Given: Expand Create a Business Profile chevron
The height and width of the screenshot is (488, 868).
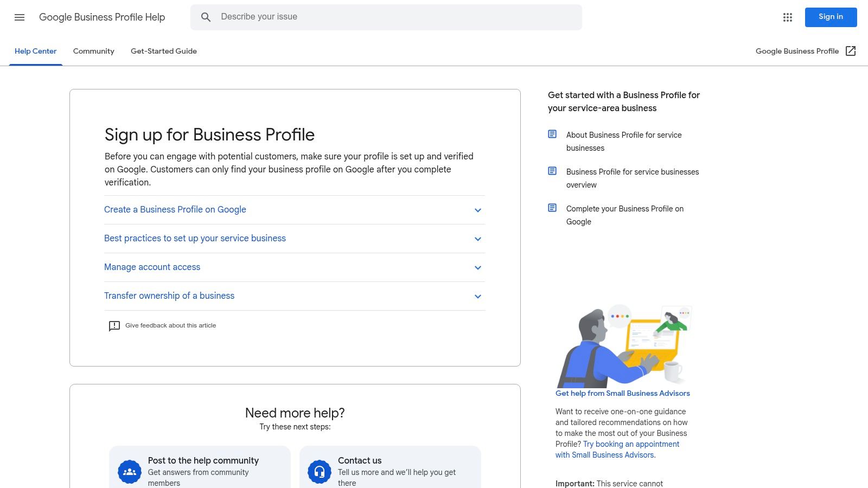Looking at the screenshot, I should (x=478, y=210).
